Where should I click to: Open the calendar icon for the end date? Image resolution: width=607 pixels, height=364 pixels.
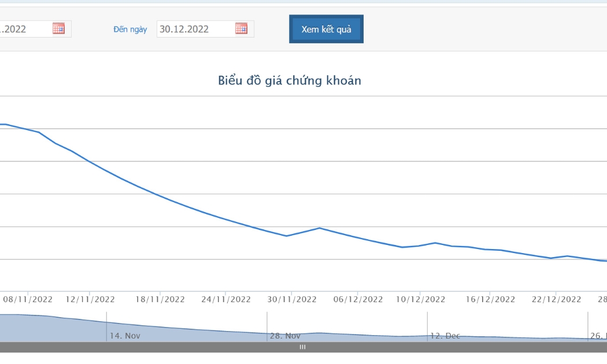241,29
